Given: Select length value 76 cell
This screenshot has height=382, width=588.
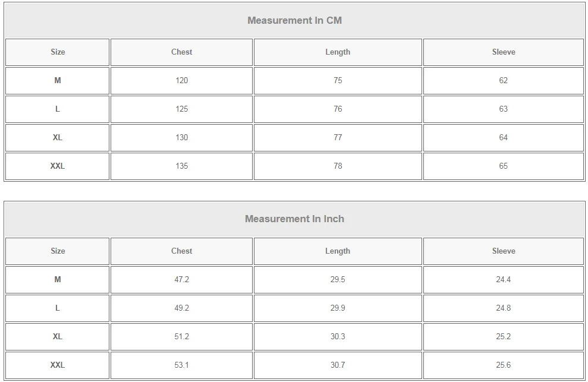Looking at the screenshot, I should 338,109.
